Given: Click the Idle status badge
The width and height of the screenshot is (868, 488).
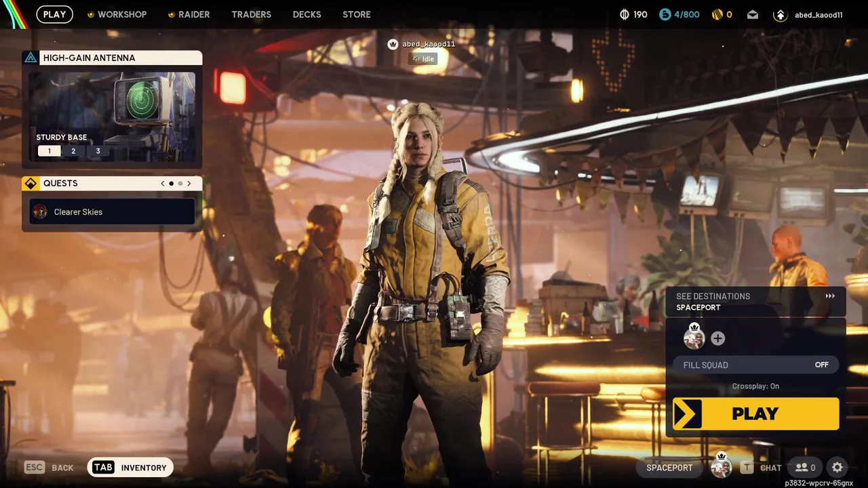Looking at the screenshot, I should 423,59.
